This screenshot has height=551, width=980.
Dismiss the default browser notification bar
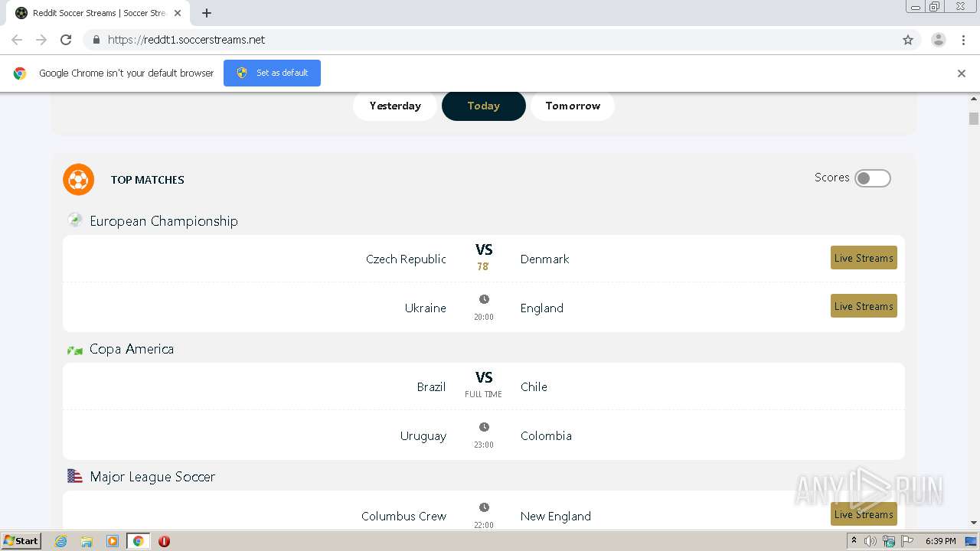[x=962, y=73]
